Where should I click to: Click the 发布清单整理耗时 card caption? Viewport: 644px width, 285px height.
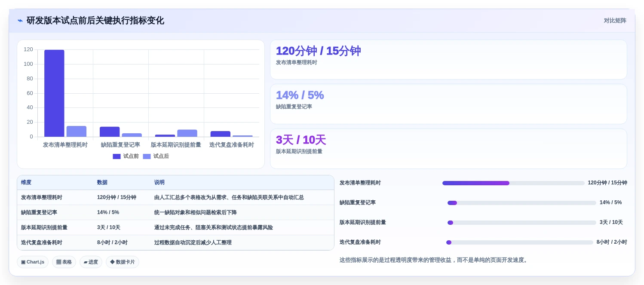pyautogui.click(x=297, y=63)
